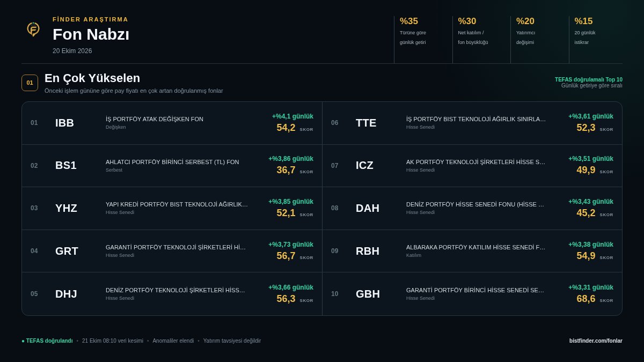The height and width of the screenshot is (362, 644).
Task: Click the 52,3 score value
Action: pos(586,128)
